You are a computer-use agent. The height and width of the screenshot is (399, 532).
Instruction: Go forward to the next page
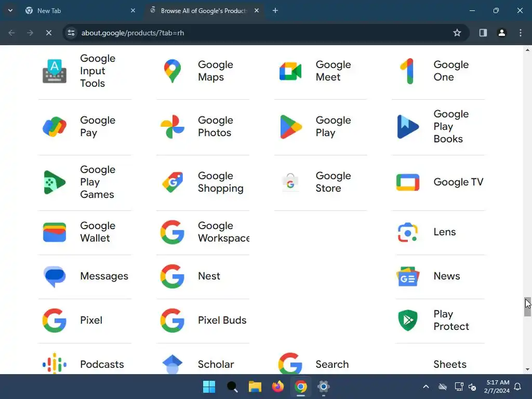[30, 33]
